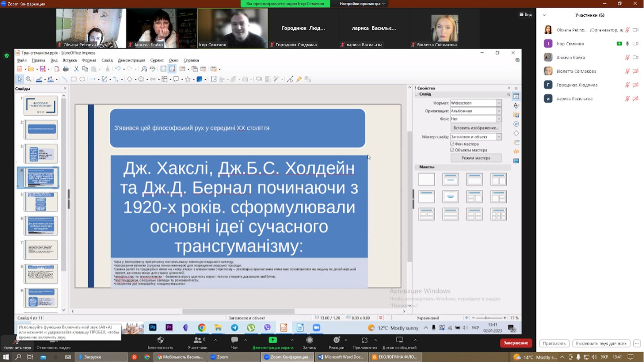644x364 pixels.
Task: Click the Zoom Chat icon
Action: [234, 340]
